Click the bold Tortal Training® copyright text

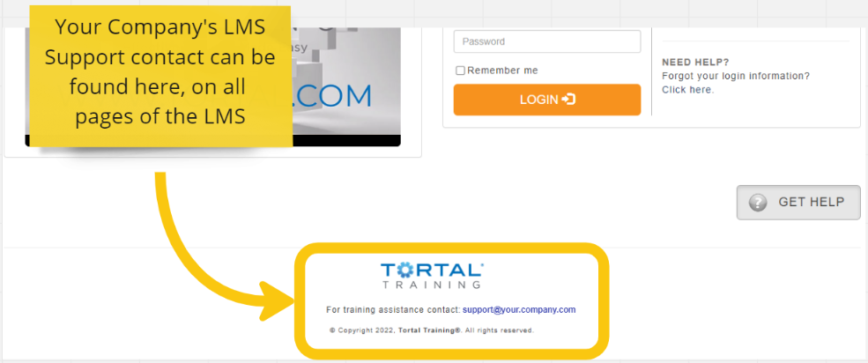click(x=429, y=330)
